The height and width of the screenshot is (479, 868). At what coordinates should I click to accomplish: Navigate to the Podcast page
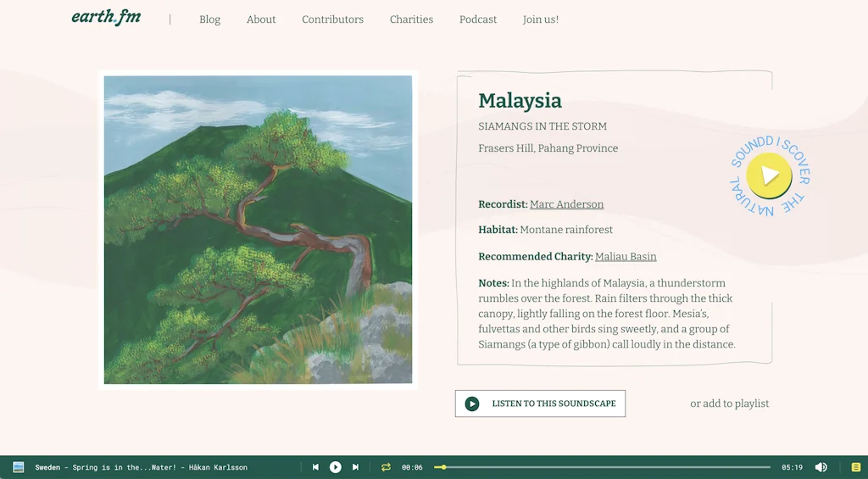coord(478,19)
